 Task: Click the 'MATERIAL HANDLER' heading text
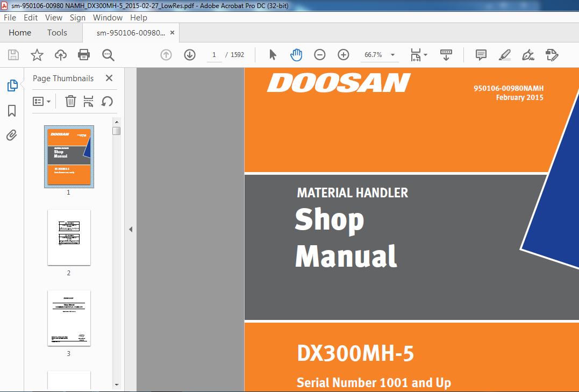click(353, 193)
